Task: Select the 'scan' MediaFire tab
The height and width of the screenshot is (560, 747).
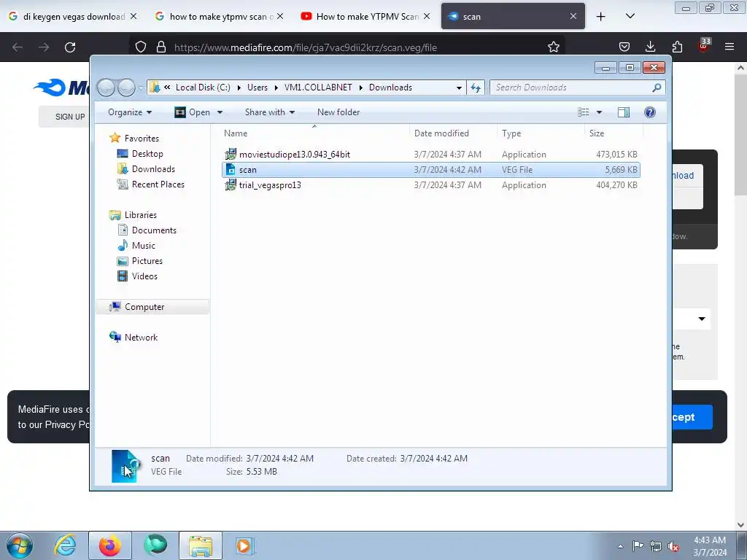Action: tap(513, 17)
